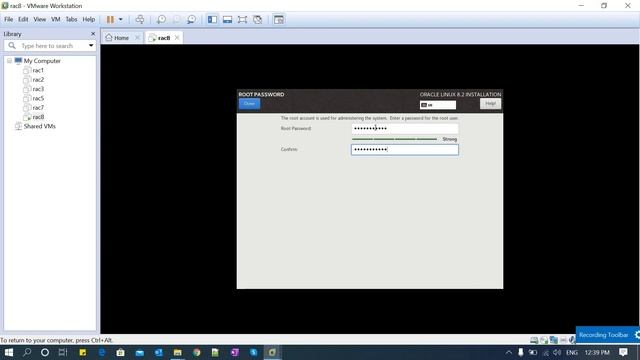
Task: Open the snapshot manager toolbar icon
Action: pyautogui.click(x=191, y=20)
